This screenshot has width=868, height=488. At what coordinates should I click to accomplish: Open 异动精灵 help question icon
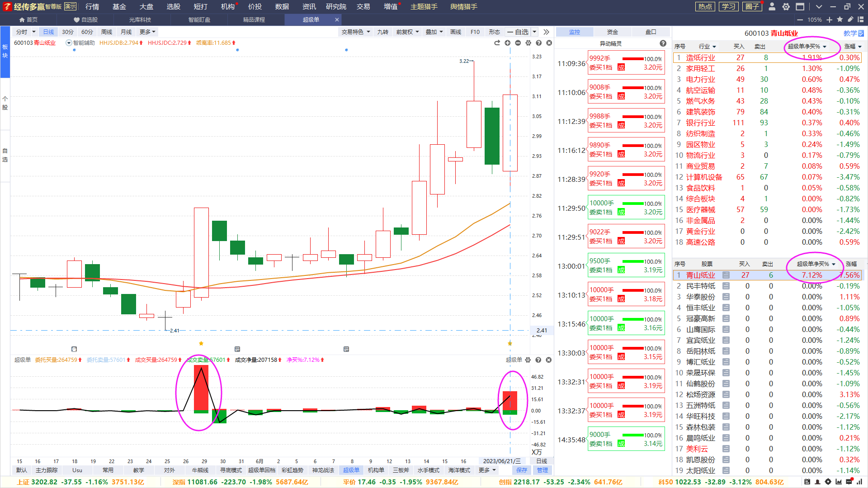click(x=663, y=43)
